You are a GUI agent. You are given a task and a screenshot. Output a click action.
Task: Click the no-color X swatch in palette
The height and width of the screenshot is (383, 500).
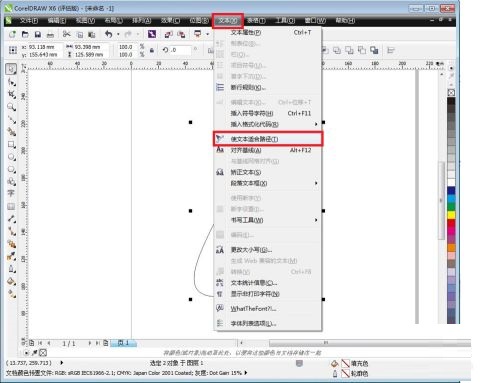[451, 93]
